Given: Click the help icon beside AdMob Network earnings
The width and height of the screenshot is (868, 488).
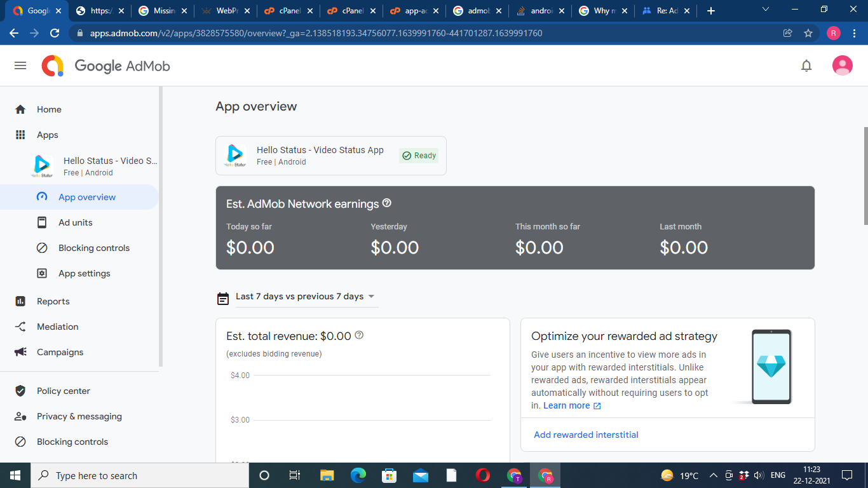Looking at the screenshot, I should point(387,203).
